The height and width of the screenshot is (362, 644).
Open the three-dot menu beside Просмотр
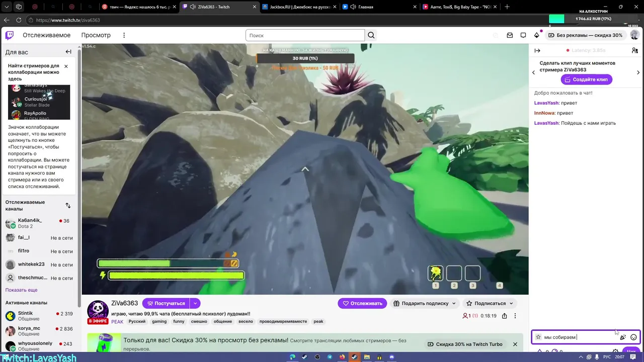[124, 35]
